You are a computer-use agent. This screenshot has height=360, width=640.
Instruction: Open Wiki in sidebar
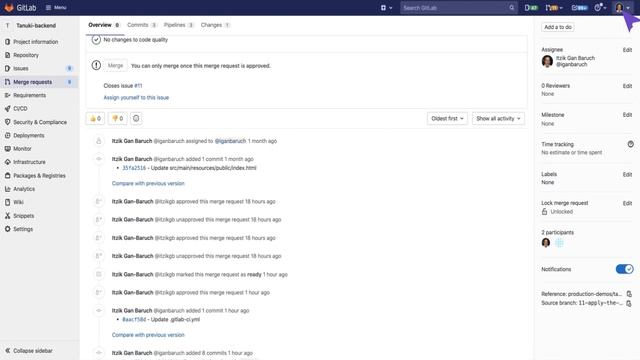(18, 202)
